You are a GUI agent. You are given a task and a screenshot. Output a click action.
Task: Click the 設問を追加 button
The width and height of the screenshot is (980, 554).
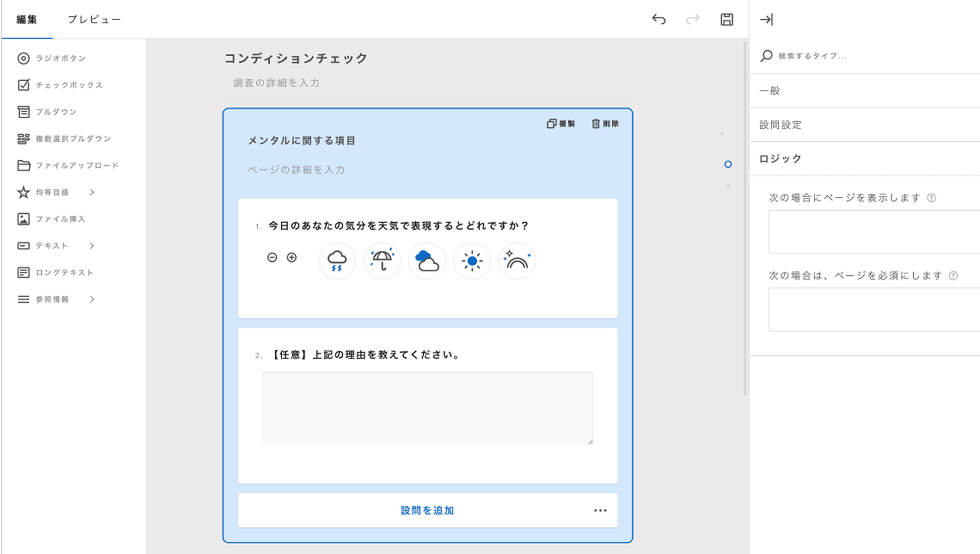pos(427,511)
